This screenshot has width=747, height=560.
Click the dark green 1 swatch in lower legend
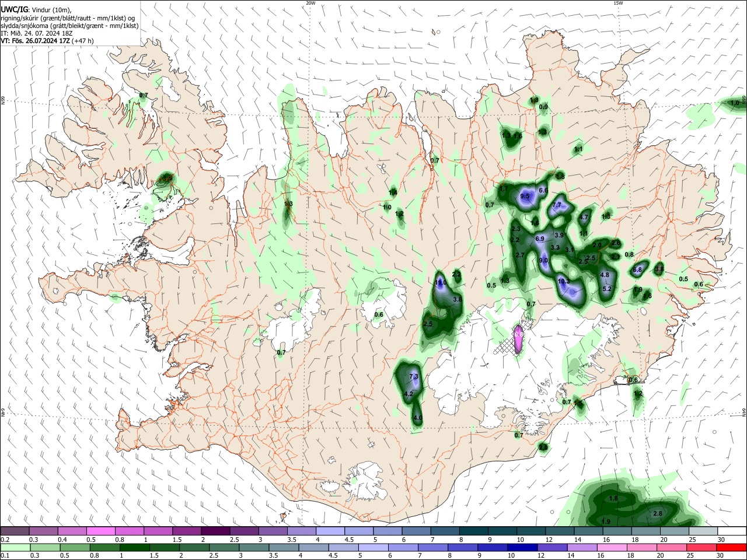pos(135,547)
